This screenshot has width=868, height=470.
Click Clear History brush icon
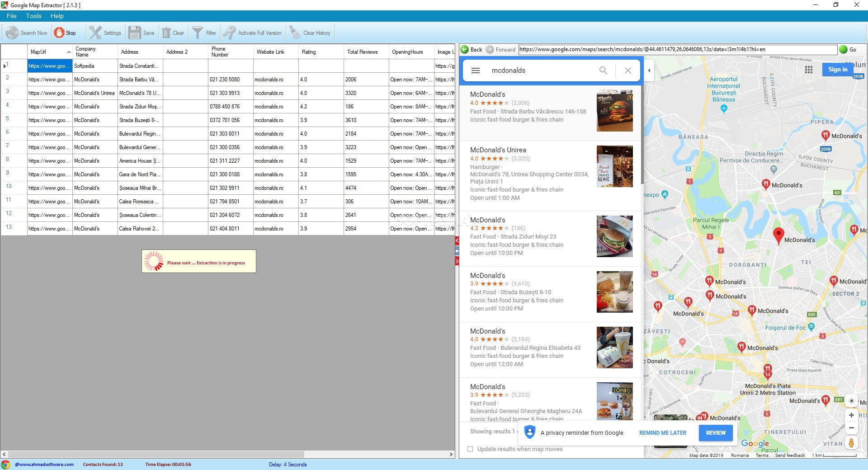pyautogui.click(x=295, y=33)
